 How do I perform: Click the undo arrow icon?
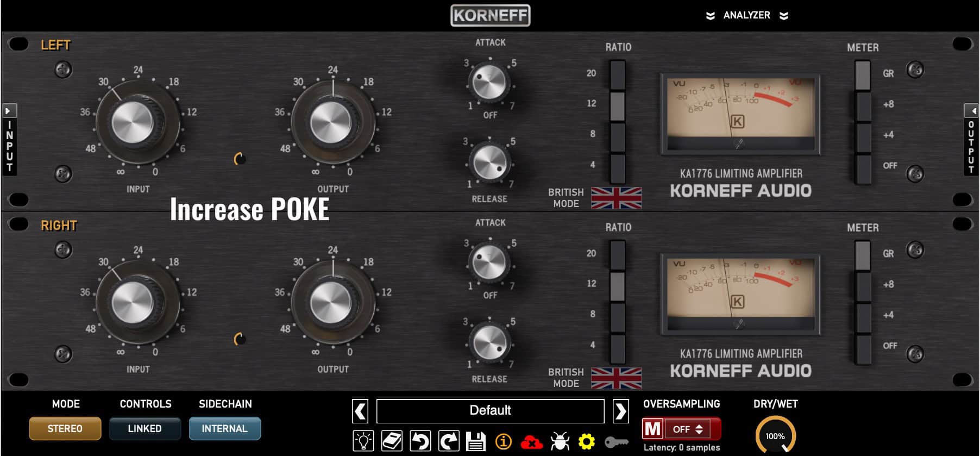click(420, 441)
